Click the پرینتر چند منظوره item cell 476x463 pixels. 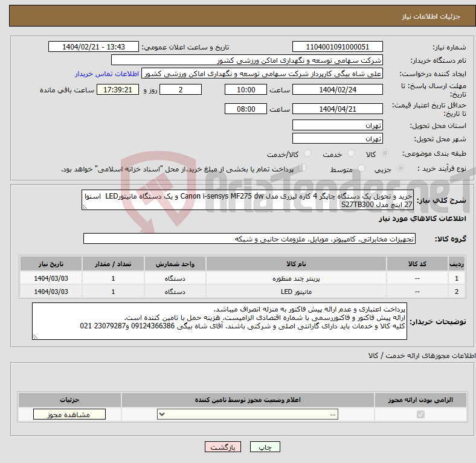[296, 278]
